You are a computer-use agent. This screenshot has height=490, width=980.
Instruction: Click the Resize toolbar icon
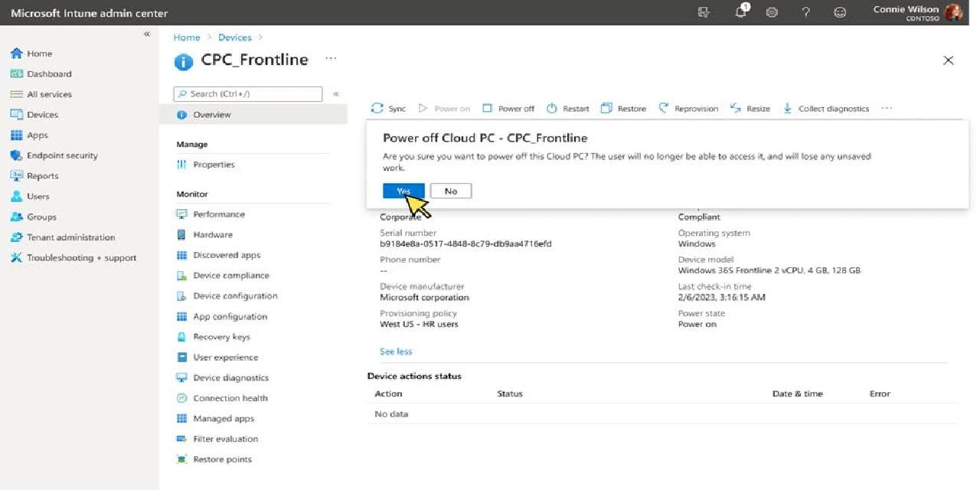tap(736, 109)
